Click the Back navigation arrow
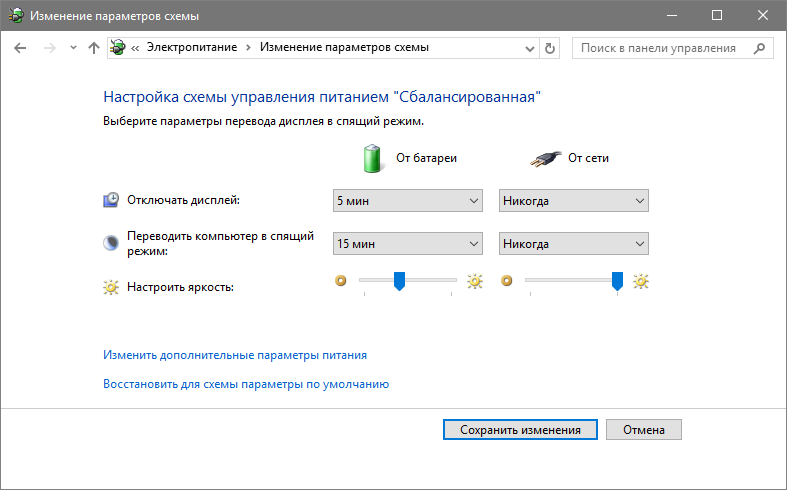 (20, 48)
